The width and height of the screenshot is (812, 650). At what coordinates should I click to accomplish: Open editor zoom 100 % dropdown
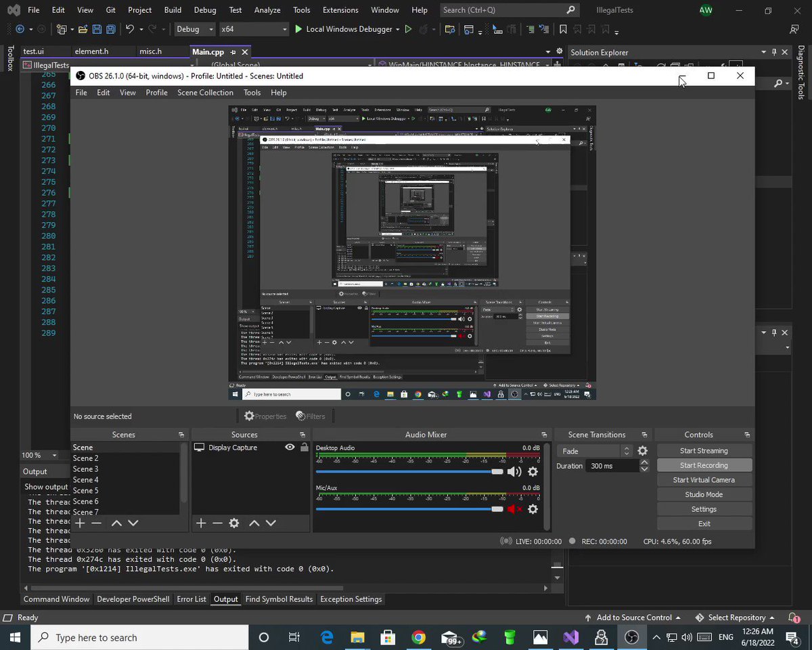tap(55, 456)
